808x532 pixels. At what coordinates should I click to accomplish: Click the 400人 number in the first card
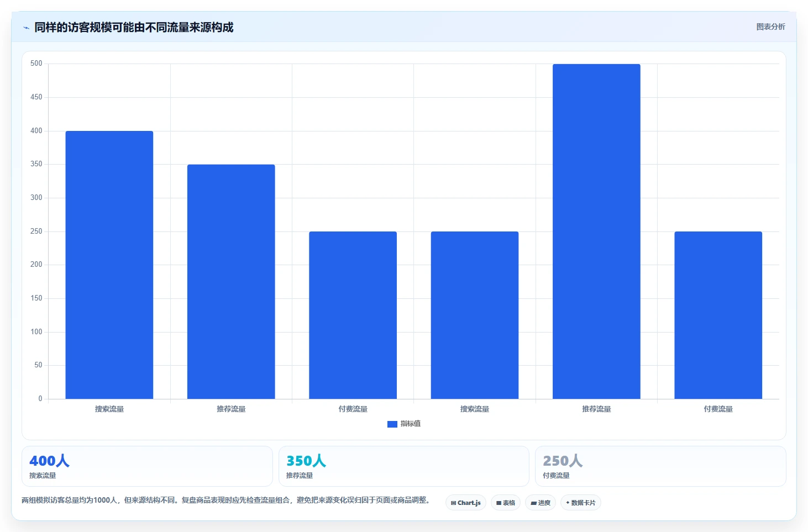click(x=49, y=461)
